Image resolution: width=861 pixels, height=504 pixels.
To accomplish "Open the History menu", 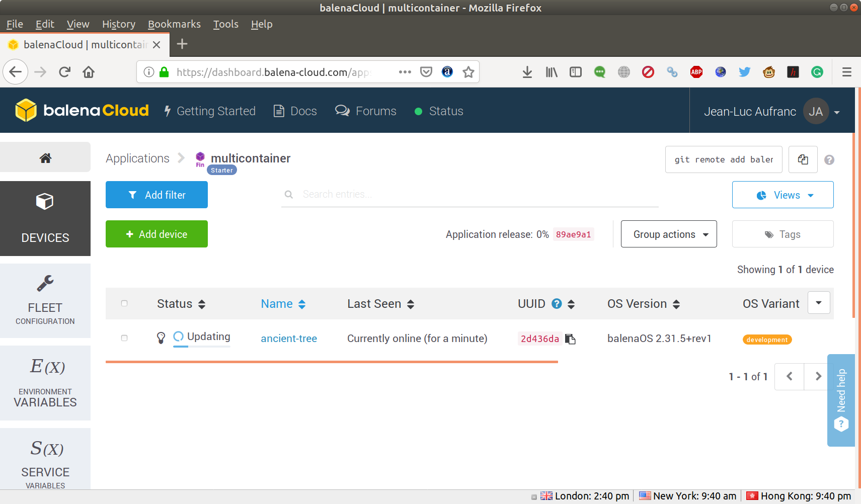I will (119, 24).
